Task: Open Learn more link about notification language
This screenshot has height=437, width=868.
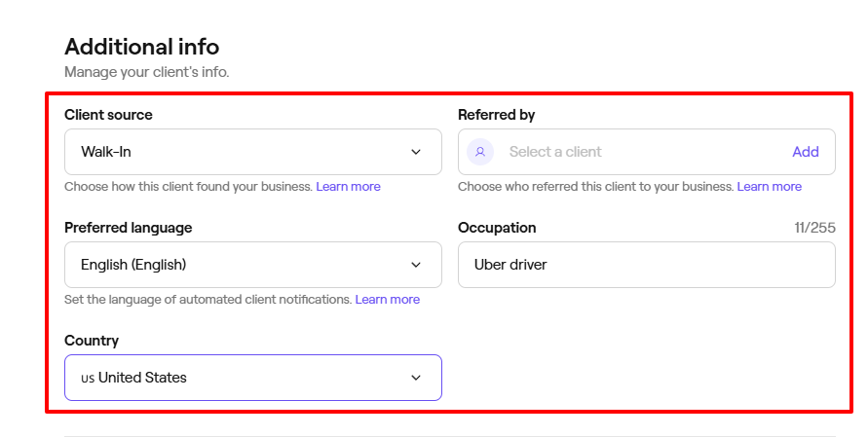Action: (x=387, y=299)
